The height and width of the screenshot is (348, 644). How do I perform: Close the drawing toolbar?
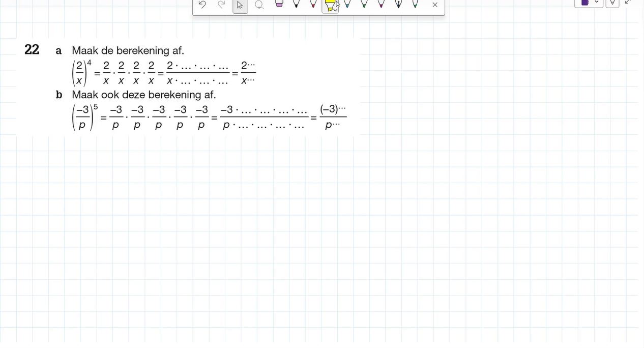tap(435, 5)
